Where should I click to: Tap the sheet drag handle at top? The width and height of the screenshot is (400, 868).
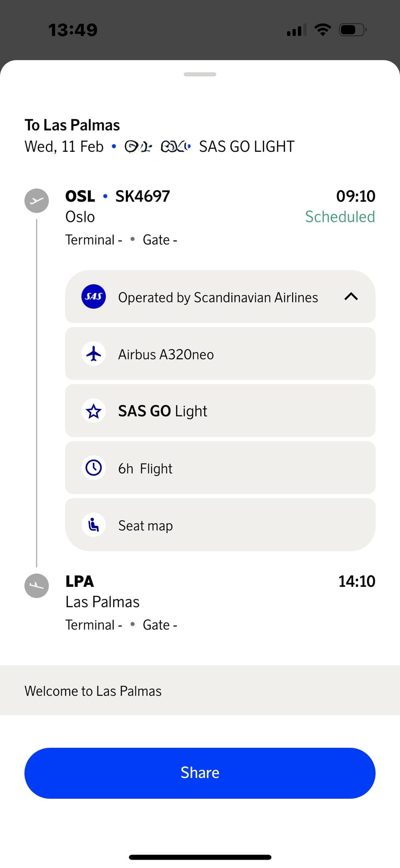(200, 74)
